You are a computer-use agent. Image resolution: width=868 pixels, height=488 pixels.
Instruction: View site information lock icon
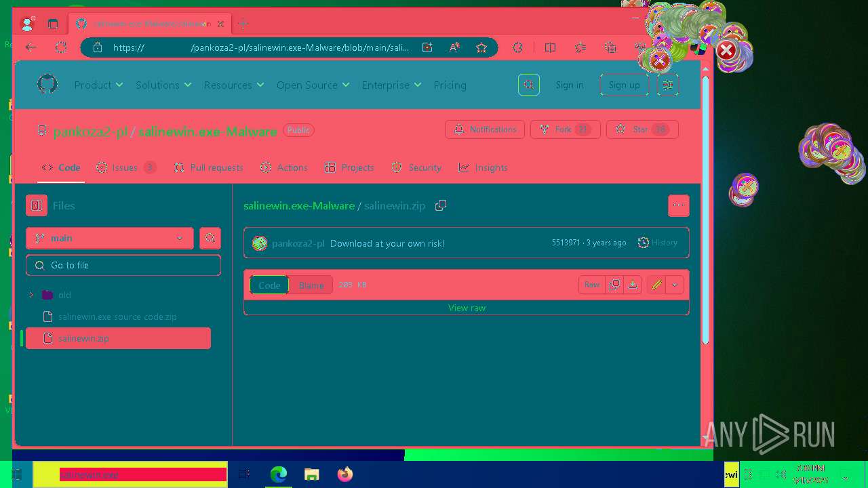[x=98, y=47]
